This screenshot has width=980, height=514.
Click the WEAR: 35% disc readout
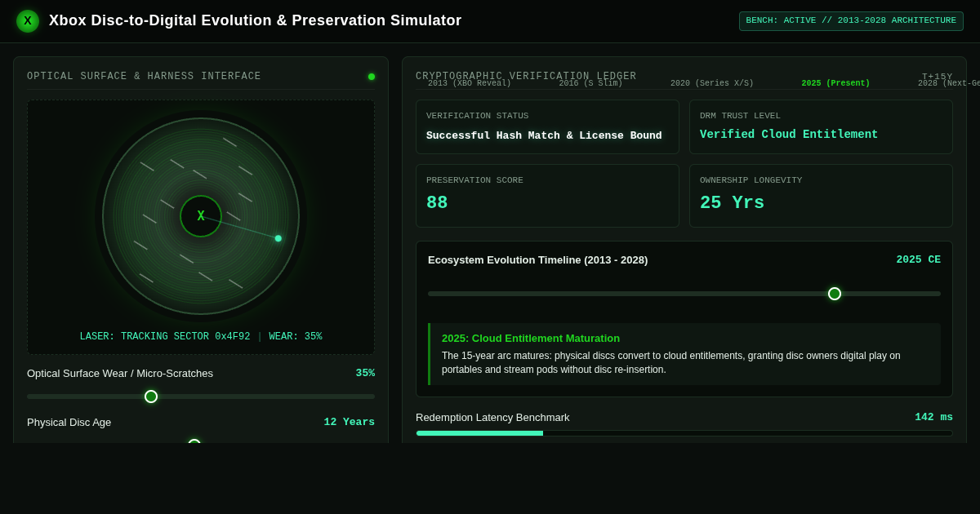(296, 337)
